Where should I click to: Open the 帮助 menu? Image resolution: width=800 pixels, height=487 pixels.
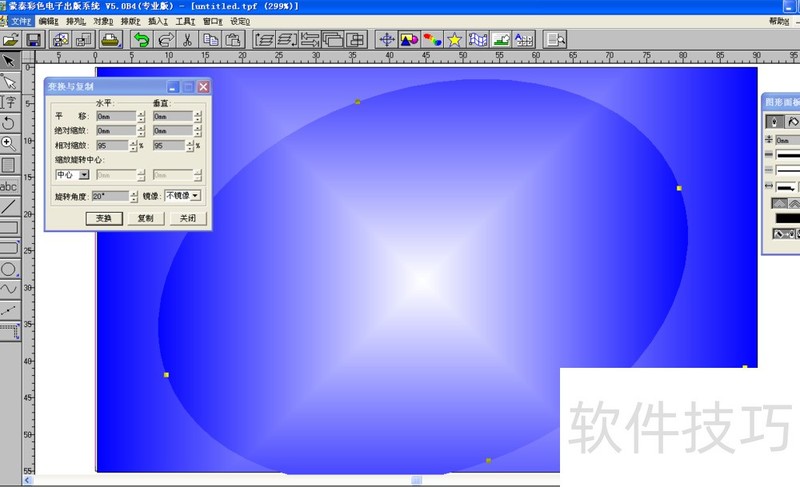point(779,21)
